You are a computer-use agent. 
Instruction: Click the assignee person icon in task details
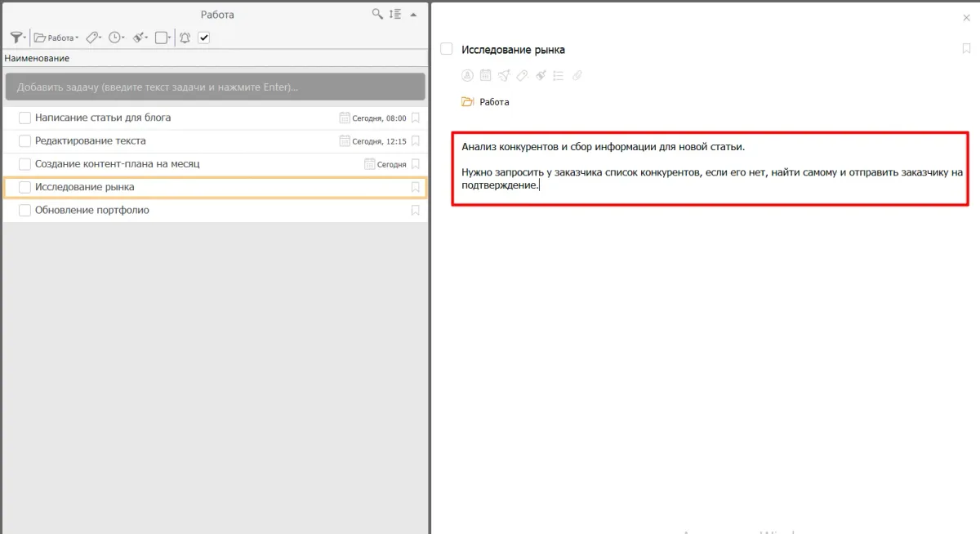(467, 75)
